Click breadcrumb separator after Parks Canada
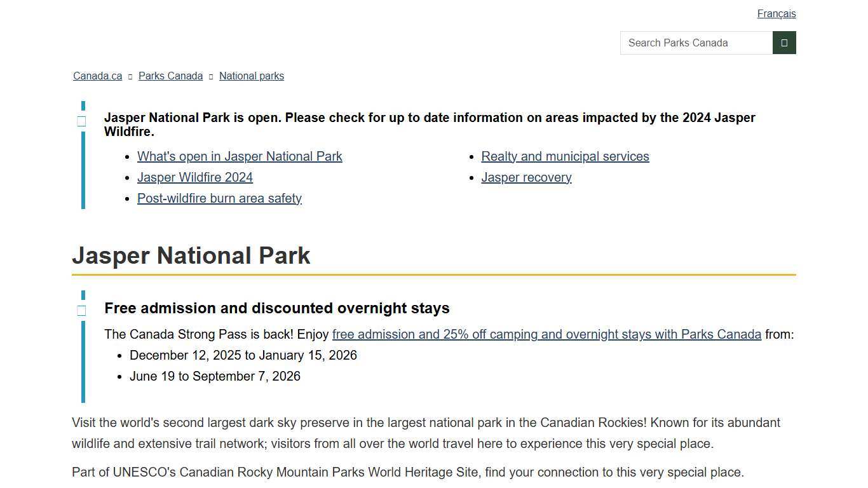This screenshot has height=488, width=868. pyautogui.click(x=211, y=76)
